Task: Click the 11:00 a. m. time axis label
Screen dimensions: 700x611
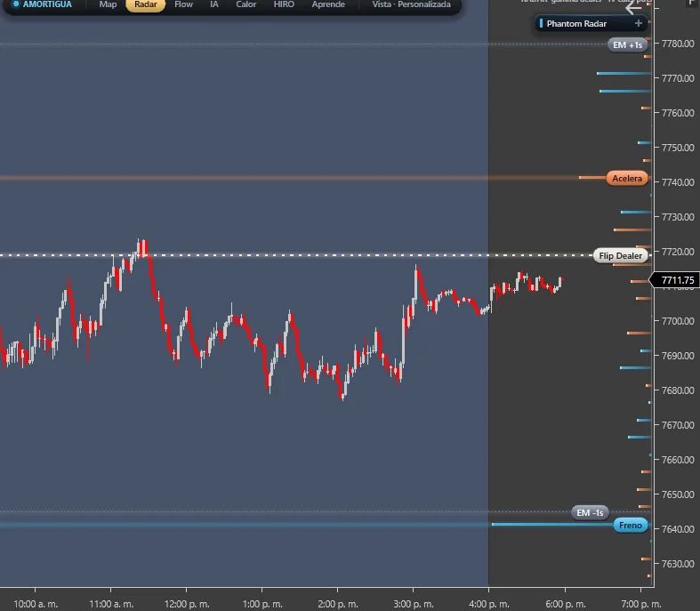Action: tap(111, 604)
